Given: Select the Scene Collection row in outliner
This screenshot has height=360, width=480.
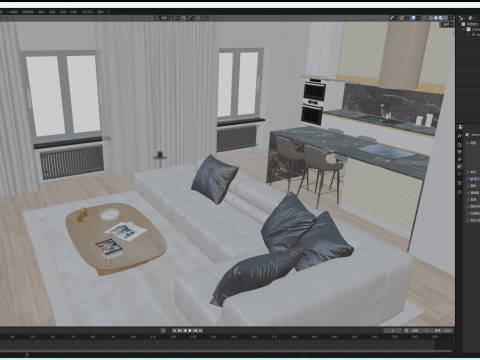Looking at the screenshot, I should pos(471,24).
